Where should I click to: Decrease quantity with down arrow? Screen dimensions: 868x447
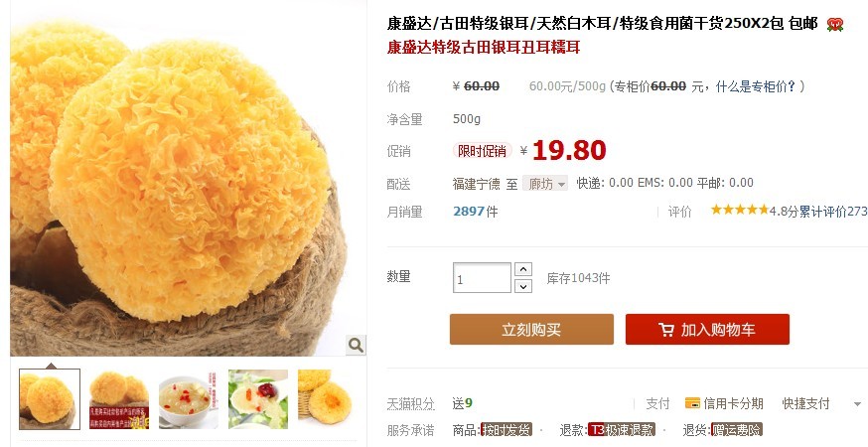tap(523, 286)
